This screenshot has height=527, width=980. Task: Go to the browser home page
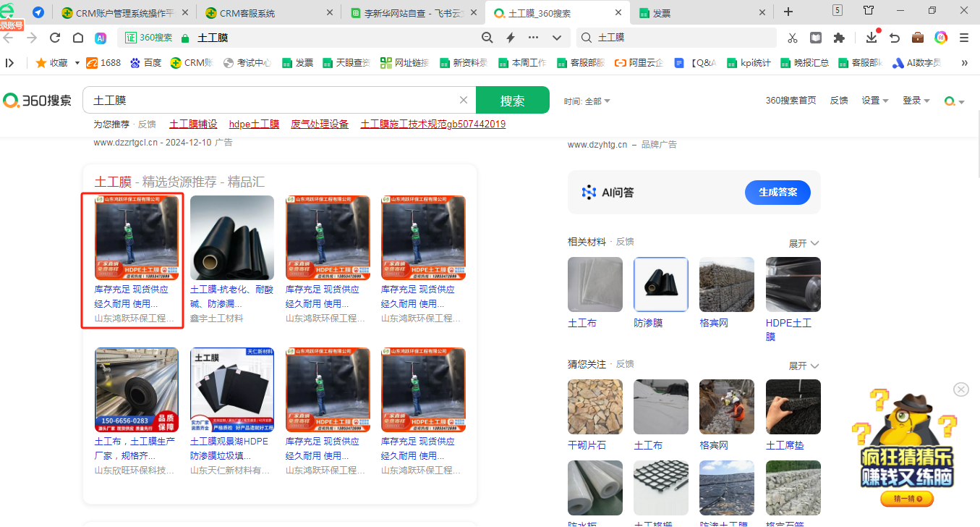point(78,38)
